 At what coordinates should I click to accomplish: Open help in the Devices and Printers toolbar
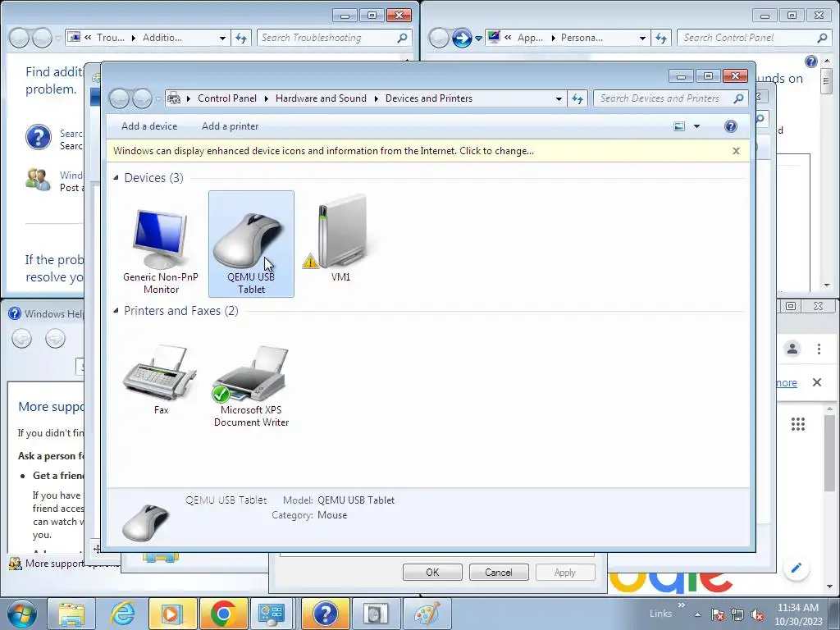click(x=730, y=126)
